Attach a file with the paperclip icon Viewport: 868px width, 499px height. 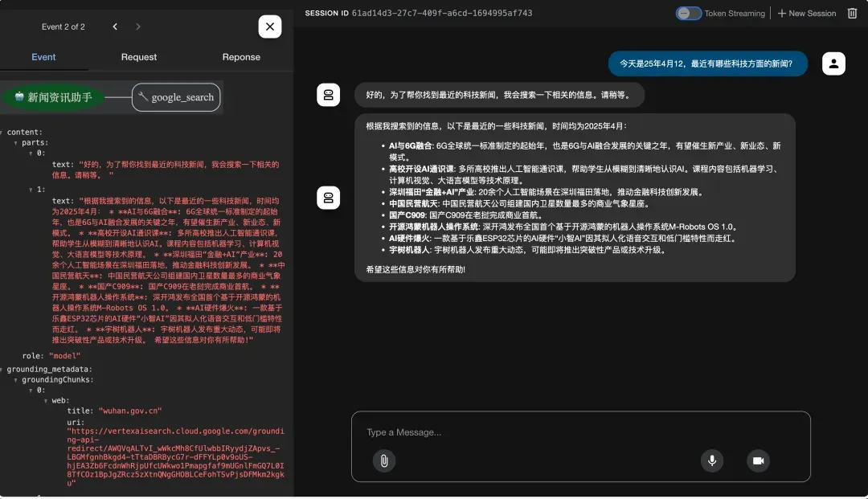[x=384, y=460]
